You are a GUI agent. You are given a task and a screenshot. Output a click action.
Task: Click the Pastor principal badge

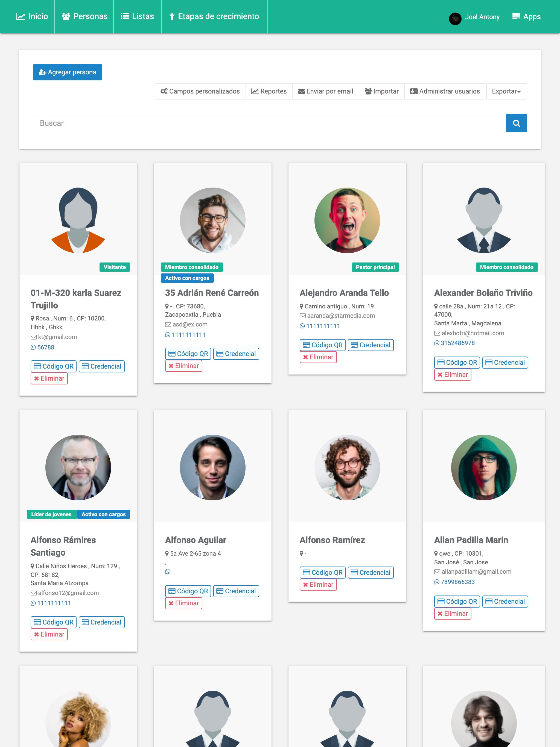[x=375, y=267]
